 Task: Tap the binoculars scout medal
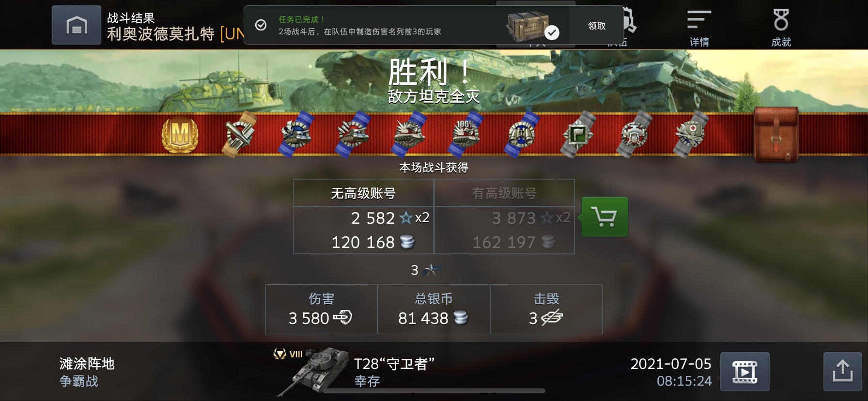(x=522, y=134)
